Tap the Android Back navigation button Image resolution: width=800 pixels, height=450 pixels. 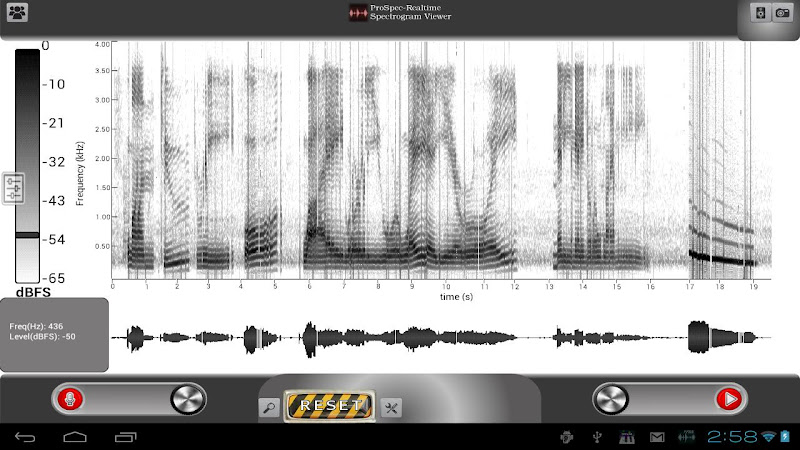click(x=24, y=437)
